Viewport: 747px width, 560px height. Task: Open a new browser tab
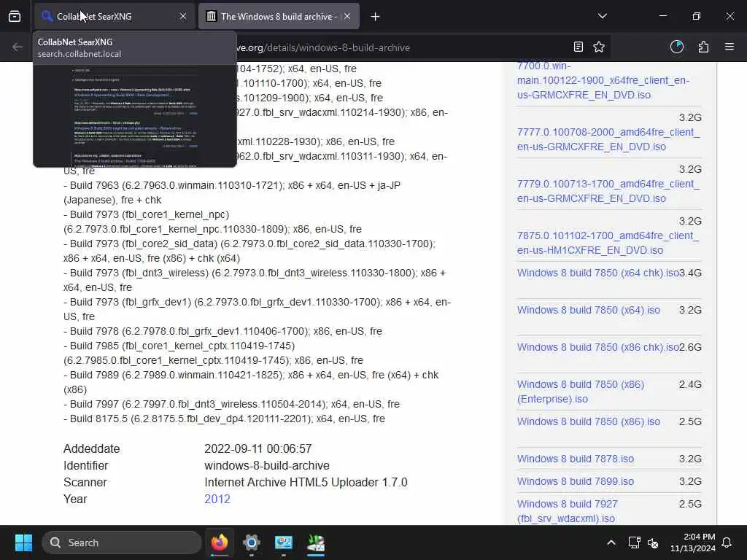376,17
